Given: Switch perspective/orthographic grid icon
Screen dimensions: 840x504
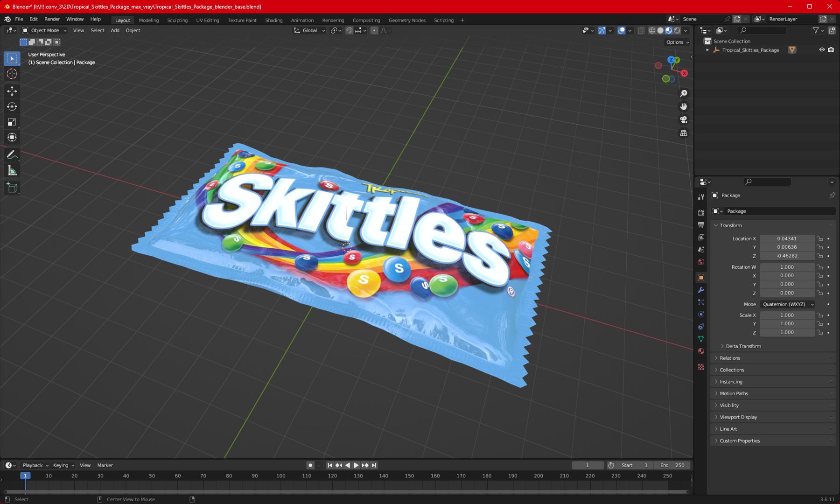Looking at the screenshot, I should 684,133.
